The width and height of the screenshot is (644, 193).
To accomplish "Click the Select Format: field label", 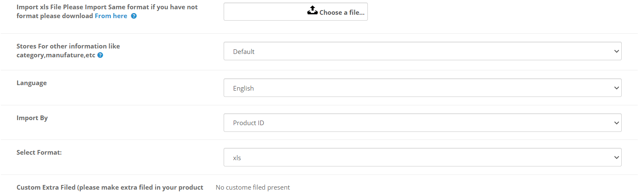I will 39,153.
